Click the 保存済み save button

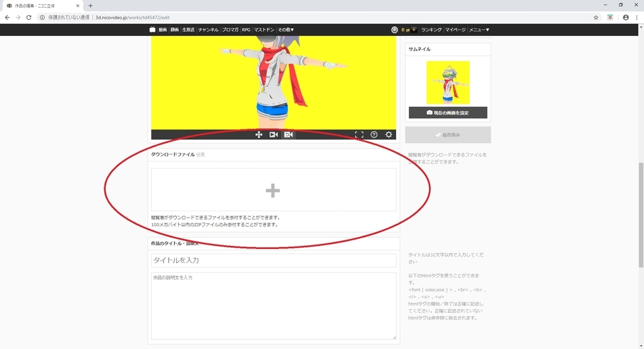click(448, 135)
